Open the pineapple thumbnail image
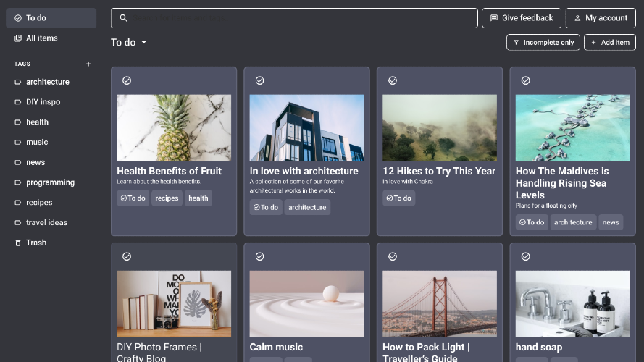The height and width of the screenshot is (362, 644). pos(174,127)
